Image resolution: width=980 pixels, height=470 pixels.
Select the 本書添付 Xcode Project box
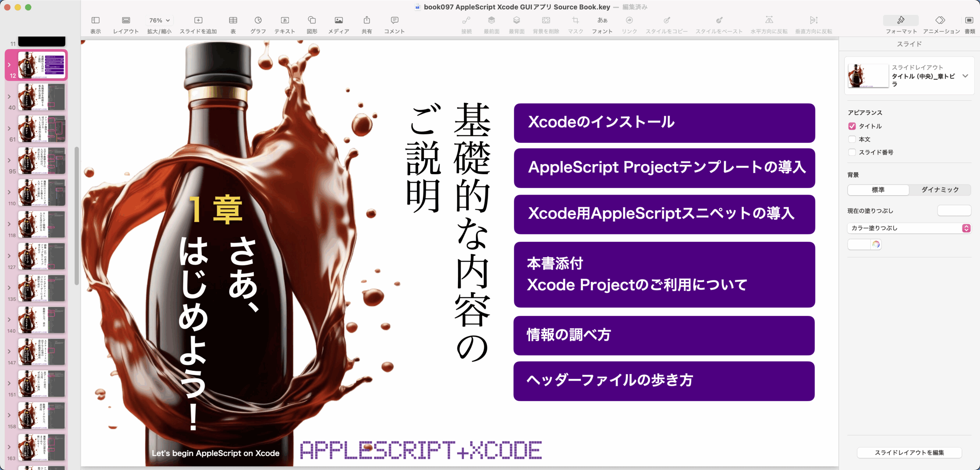tap(664, 275)
